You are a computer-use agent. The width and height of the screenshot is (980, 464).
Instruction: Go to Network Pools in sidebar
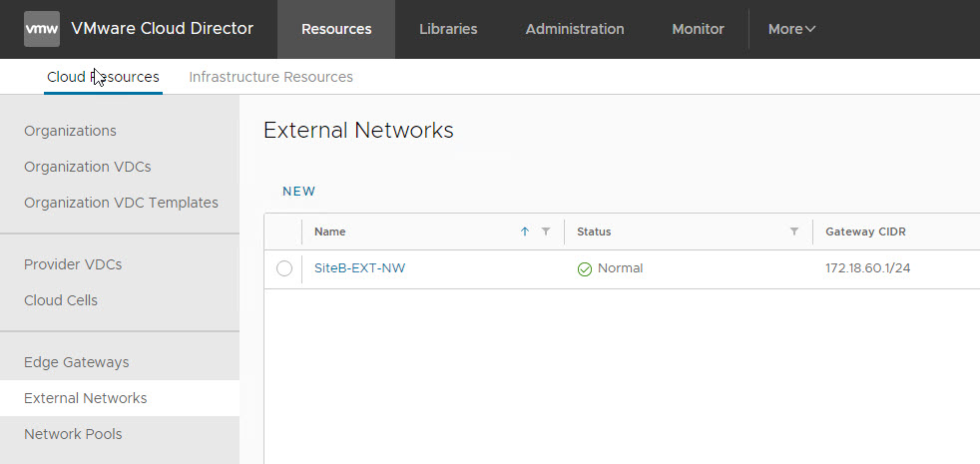pos(73,434)
